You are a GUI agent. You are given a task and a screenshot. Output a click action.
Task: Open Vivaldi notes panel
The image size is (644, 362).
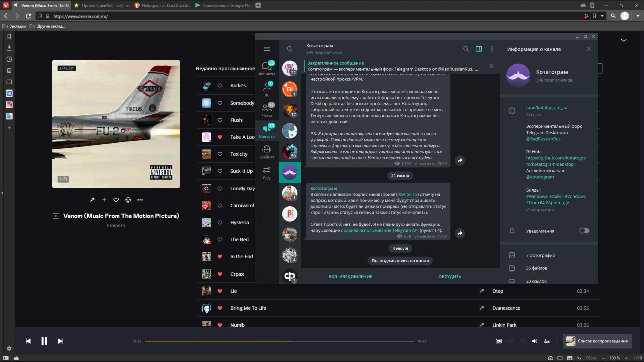pyautogui.click(x=9, y=70)
